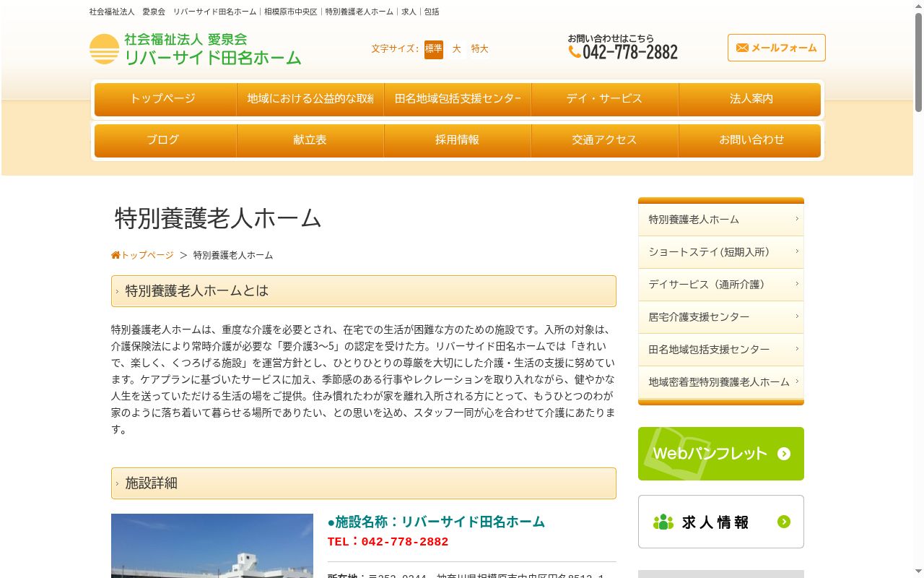Screen dimensions: 924x578
Task: Open 献立表 navigation item
Action: coord(310,141)
